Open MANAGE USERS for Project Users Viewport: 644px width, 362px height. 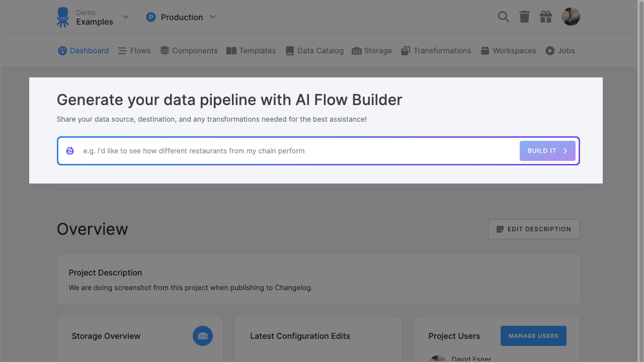coord(533,335)
